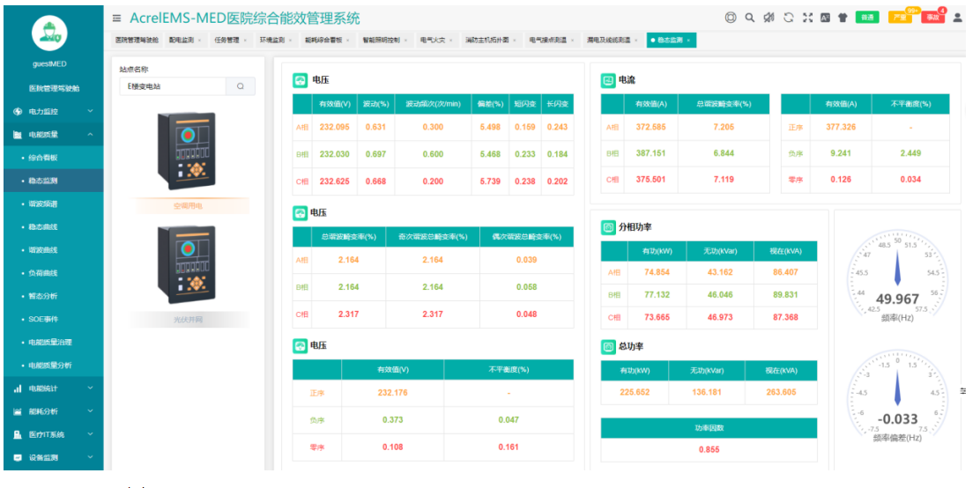Collapse the 电能质量 sidebar section
This screenshot has height=488, width=980.
(52, 135)
